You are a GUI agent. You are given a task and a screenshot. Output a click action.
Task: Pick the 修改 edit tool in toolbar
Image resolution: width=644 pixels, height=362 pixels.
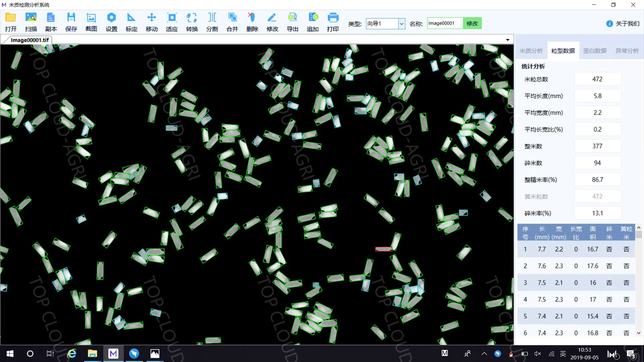pos(272,22)
